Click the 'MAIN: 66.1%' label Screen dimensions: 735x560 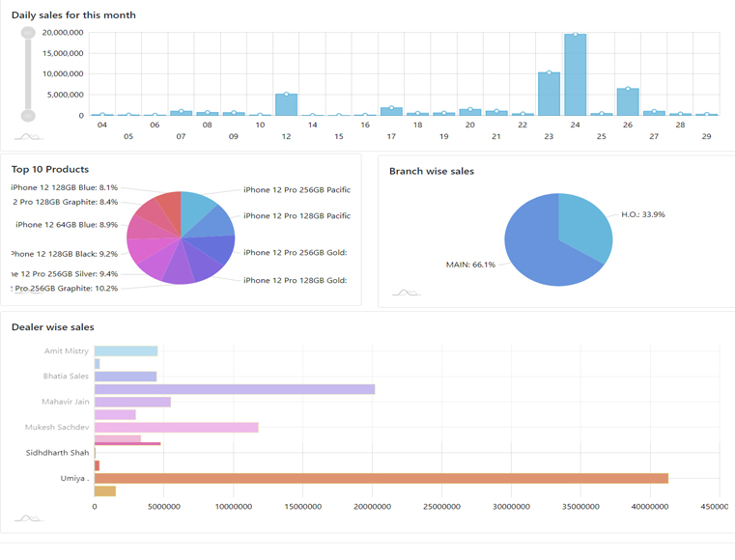[470, 265]
